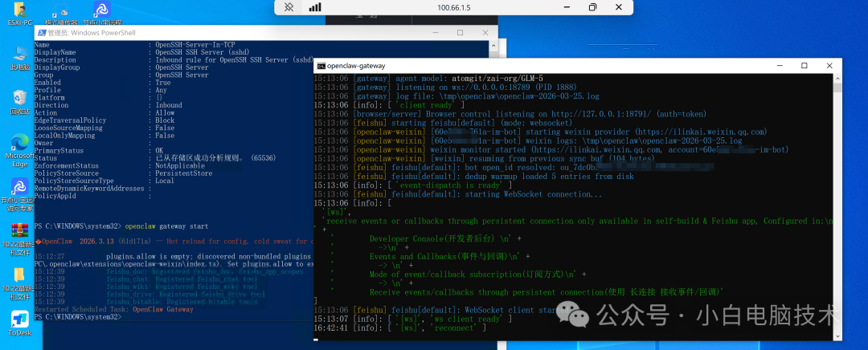Maximize the Windows PowerShell window
The height and width of the screenshot is (350, 868).
460,33
